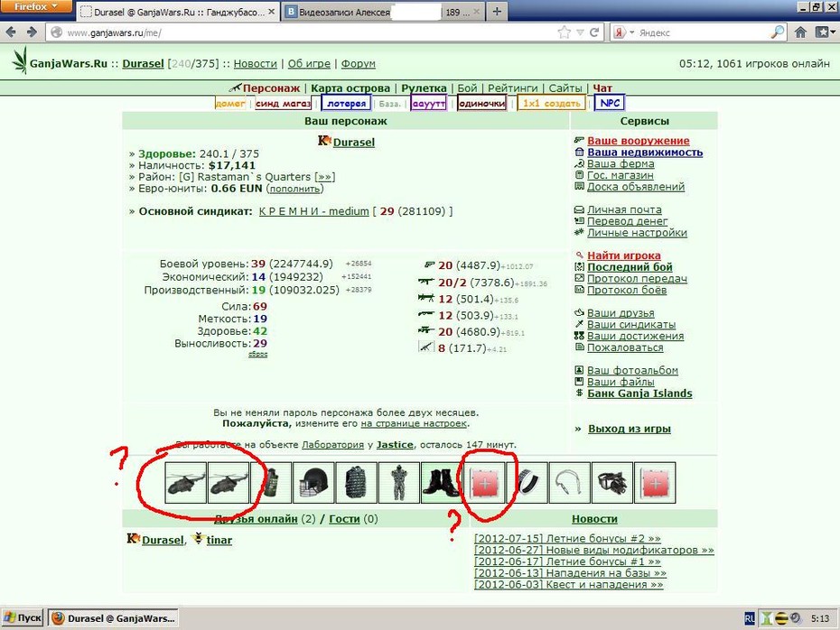Screen dimensions: 840x630
Task: Open Ваше вооружение link
Action: point(638,141)
